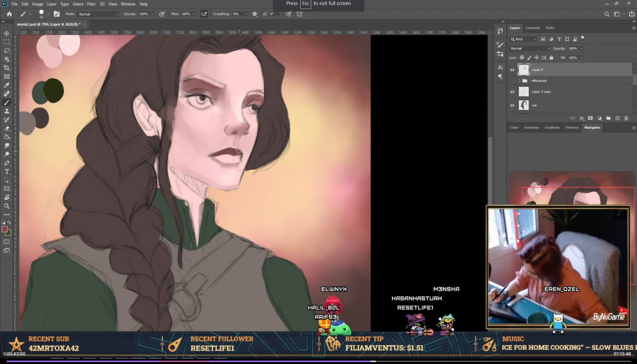Select the Pen tool
637x364 pixels.
(7, 163)
